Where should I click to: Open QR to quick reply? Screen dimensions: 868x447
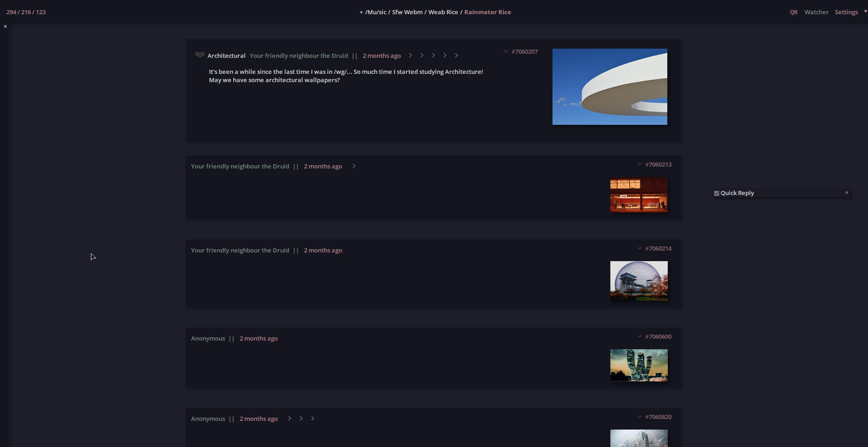coord(794,12)
